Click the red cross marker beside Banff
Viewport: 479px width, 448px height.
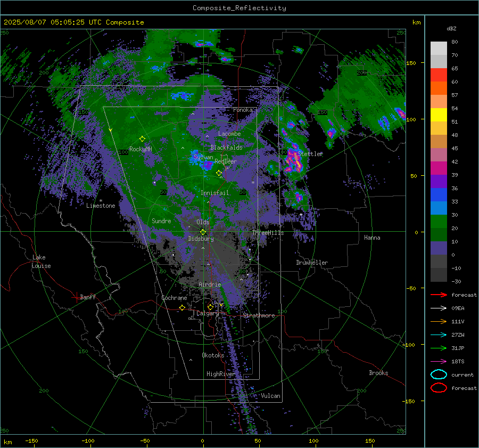(76, 297)
